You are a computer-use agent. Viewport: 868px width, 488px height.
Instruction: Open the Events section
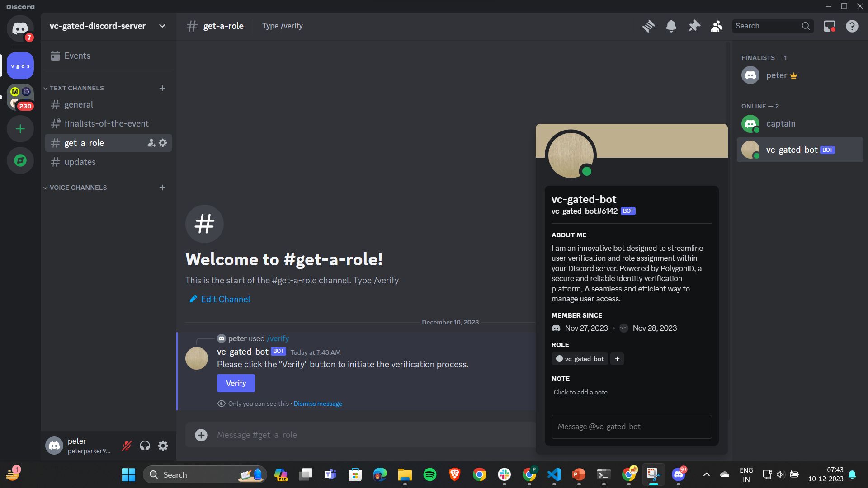(108, 56)
